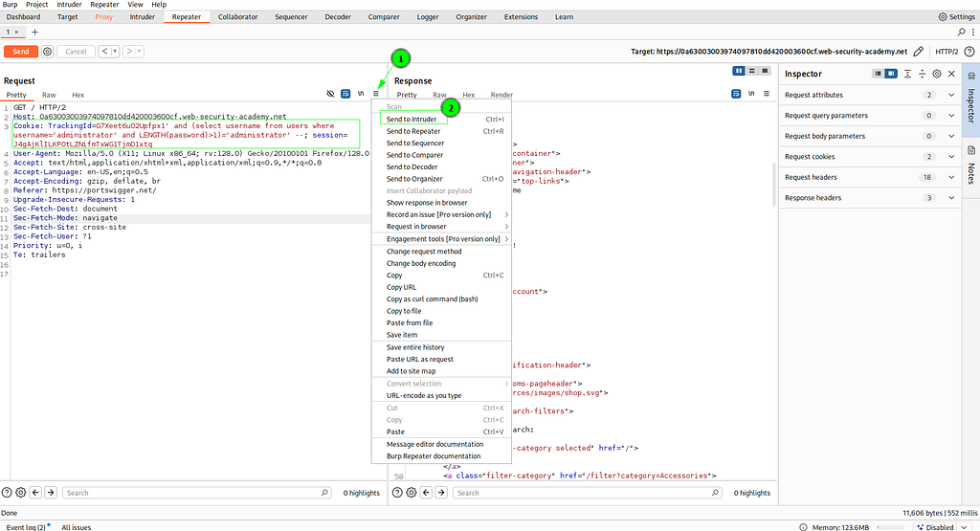Open the back history dropdown arrow
Screen dimensions: 980x531
coord(115,52)
